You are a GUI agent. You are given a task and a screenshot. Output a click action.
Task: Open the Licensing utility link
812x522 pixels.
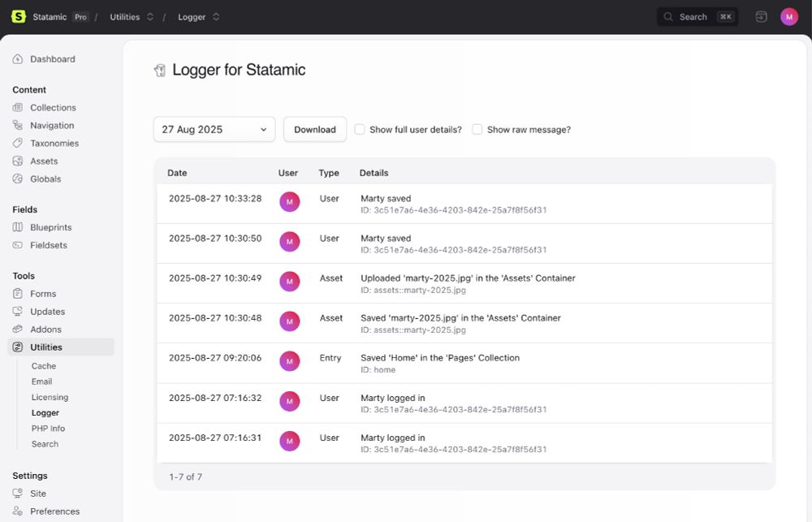click(x=50, y=397)
